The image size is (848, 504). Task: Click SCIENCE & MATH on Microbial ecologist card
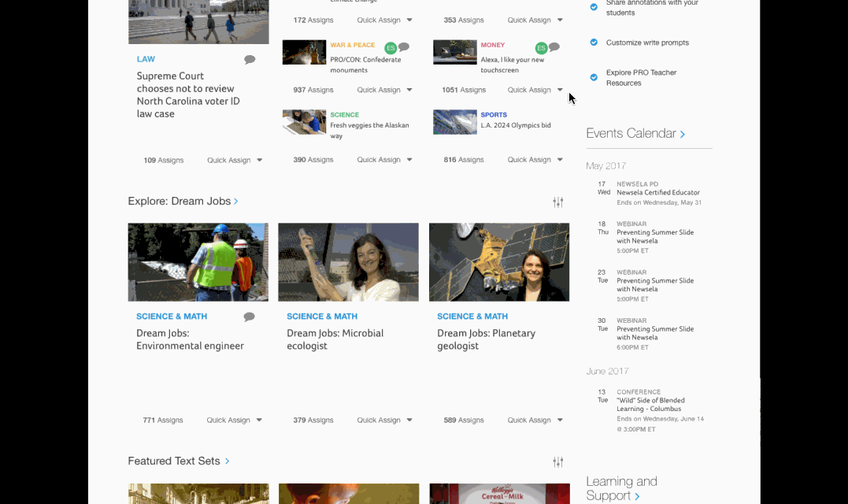coord(322,317)
